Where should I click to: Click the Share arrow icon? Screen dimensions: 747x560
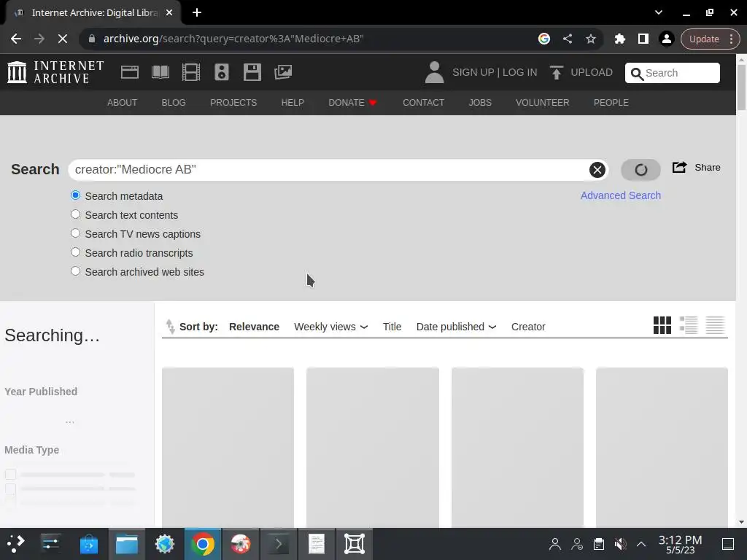click(x=680, y=167)
